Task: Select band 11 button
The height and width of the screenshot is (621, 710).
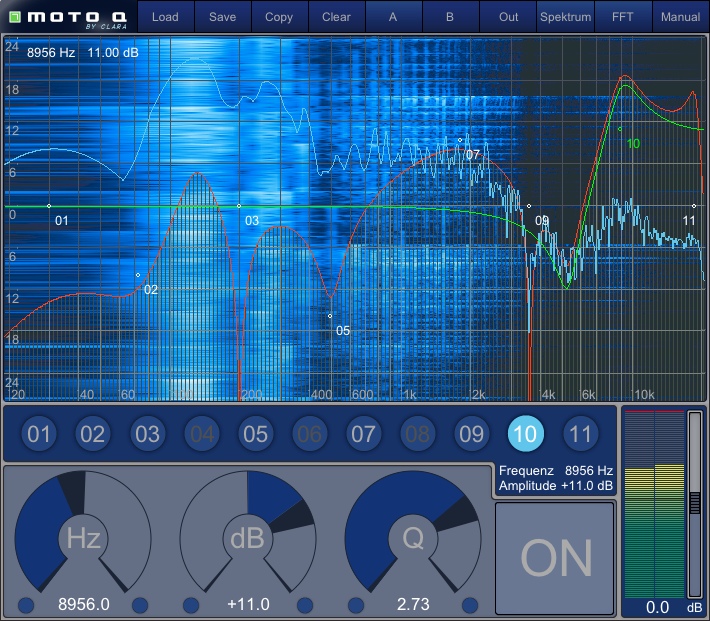Action: (x=579, y=434)
